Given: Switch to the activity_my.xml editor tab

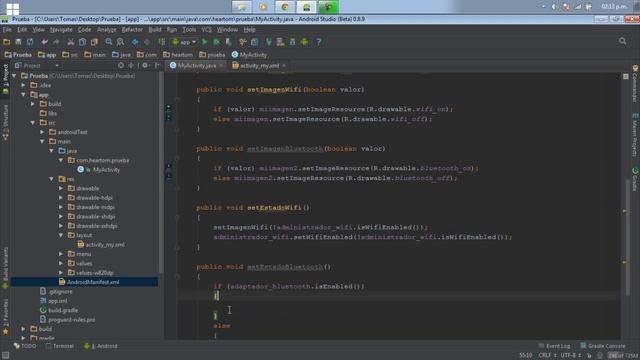Looking at the screenshot, I should pyautogui.click(x=259, y=66).
